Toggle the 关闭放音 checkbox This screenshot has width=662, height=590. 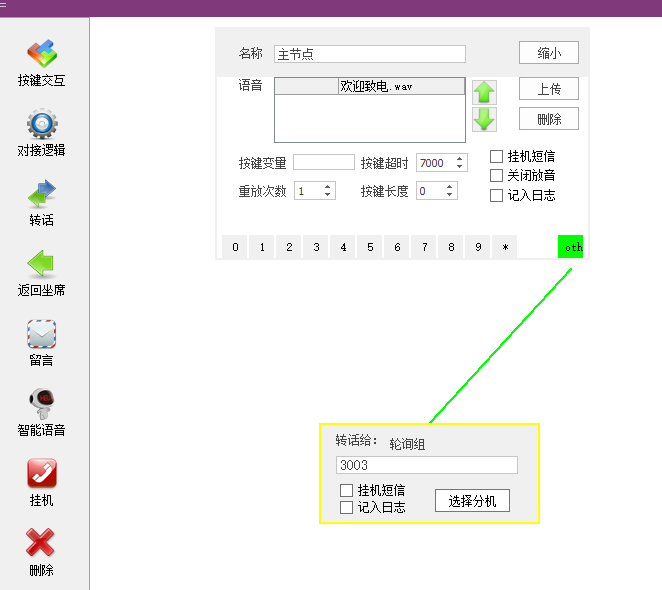tap(496, 175)
